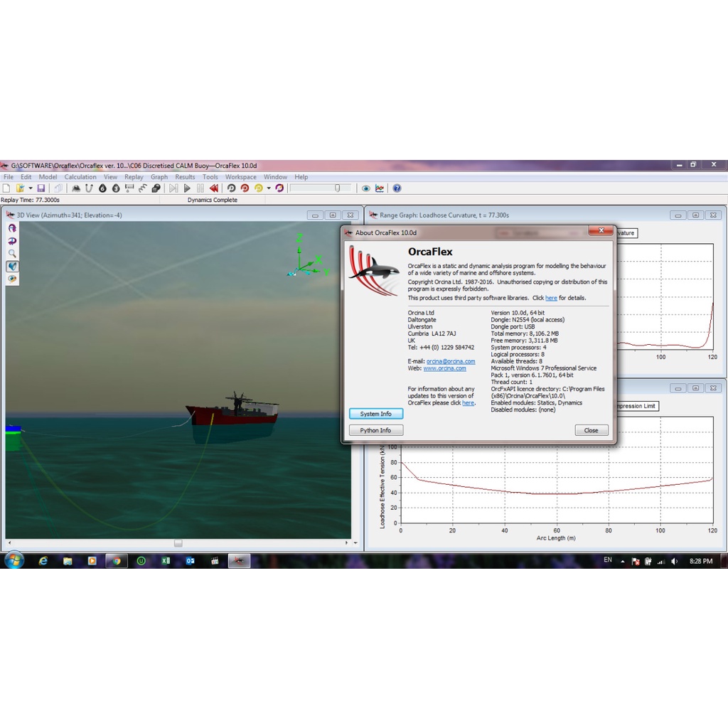Click the run dynamic simulation icon
This screenshot has height=728, width=728.
[x=245, y=188]
